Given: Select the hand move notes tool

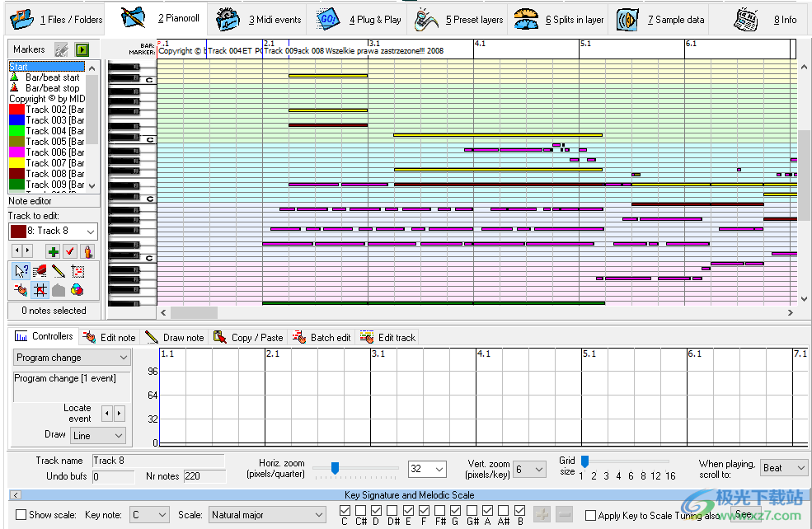Looking at the screenshot, I should click(x=21, y=290).
